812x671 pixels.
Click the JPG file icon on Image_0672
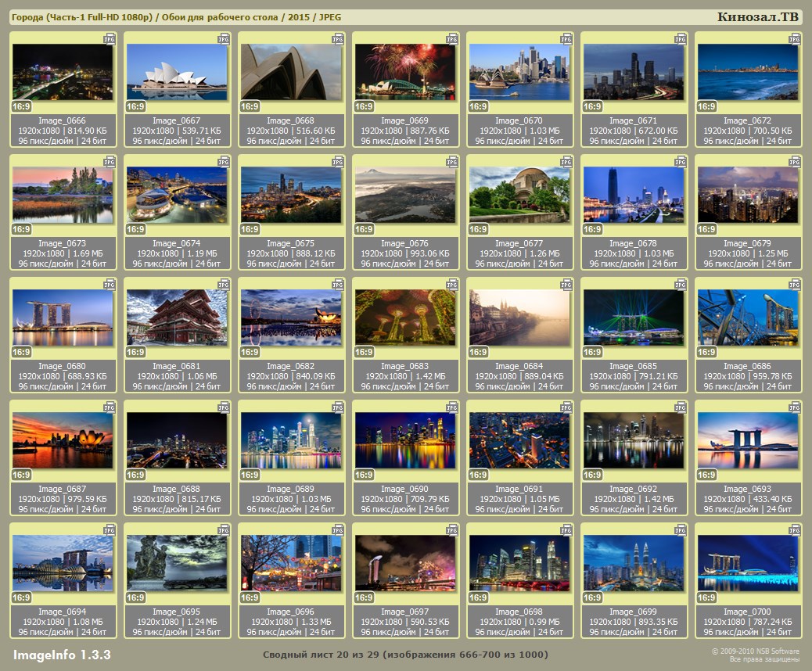(795, 38)
